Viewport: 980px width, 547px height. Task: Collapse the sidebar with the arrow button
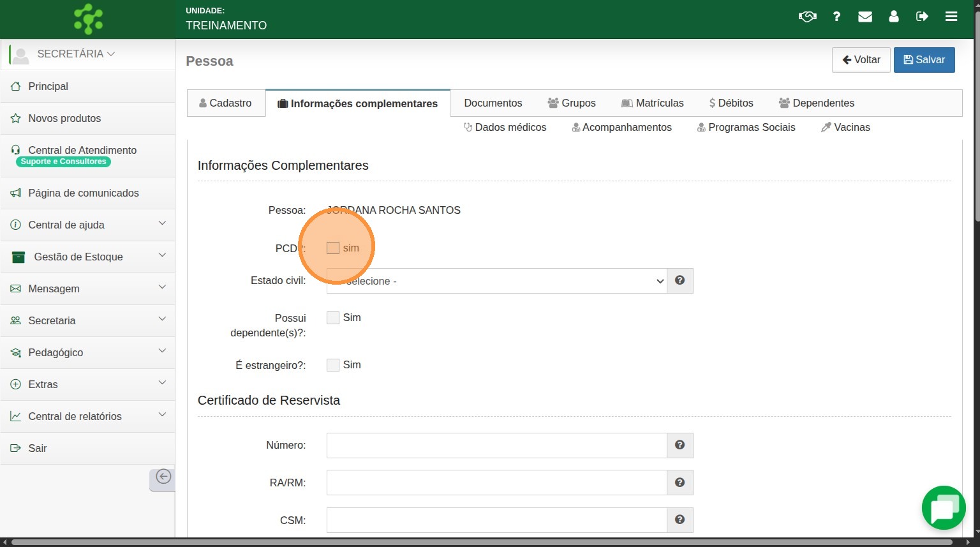tap(163, 477)
